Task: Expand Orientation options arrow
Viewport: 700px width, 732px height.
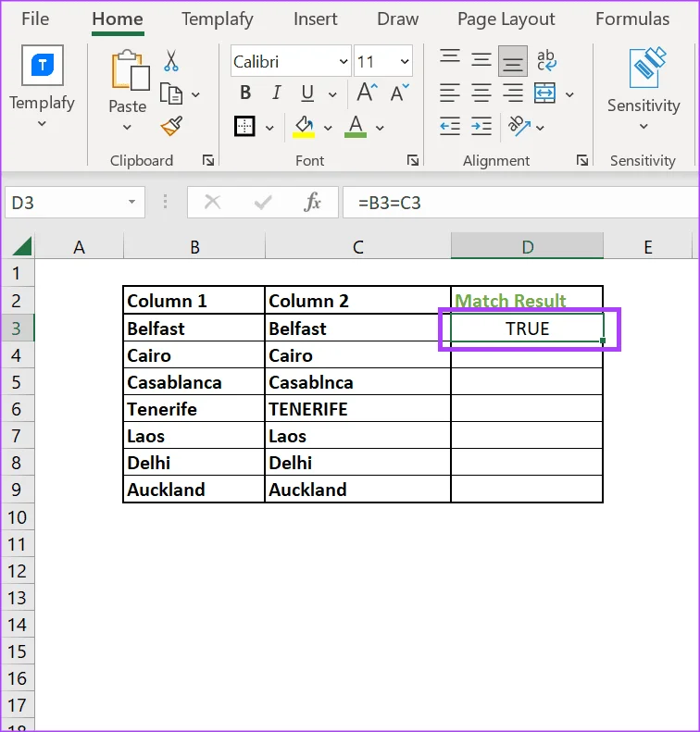Action: point(541,128)
